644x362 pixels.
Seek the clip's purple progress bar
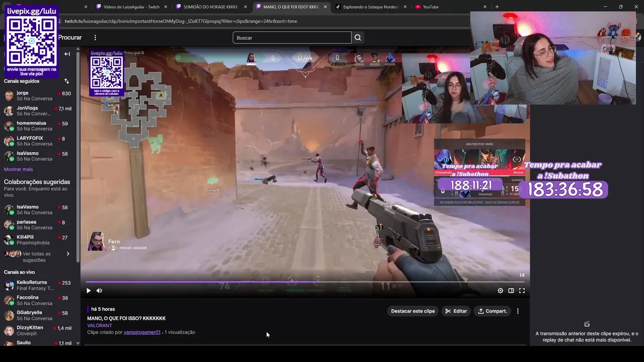[x=305, y=282]
